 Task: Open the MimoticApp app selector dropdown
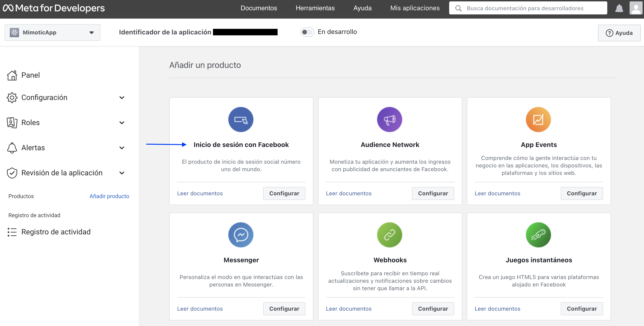(x=53, y=33)
